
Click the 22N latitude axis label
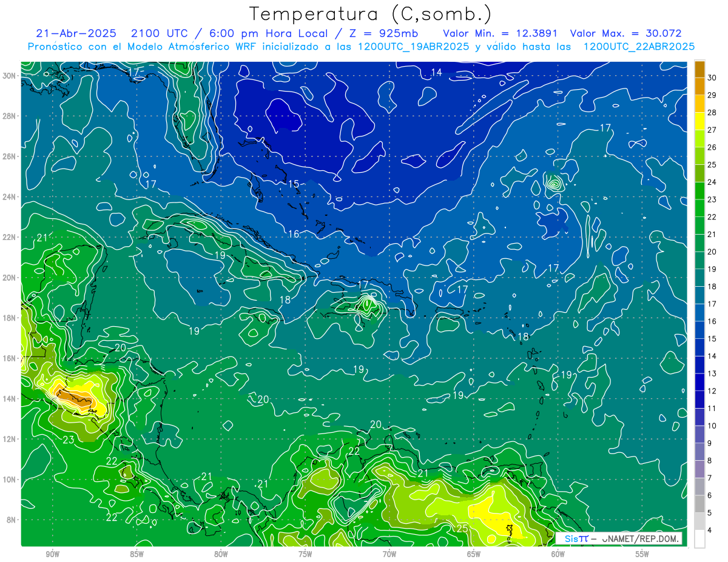(x=9, y=237)
